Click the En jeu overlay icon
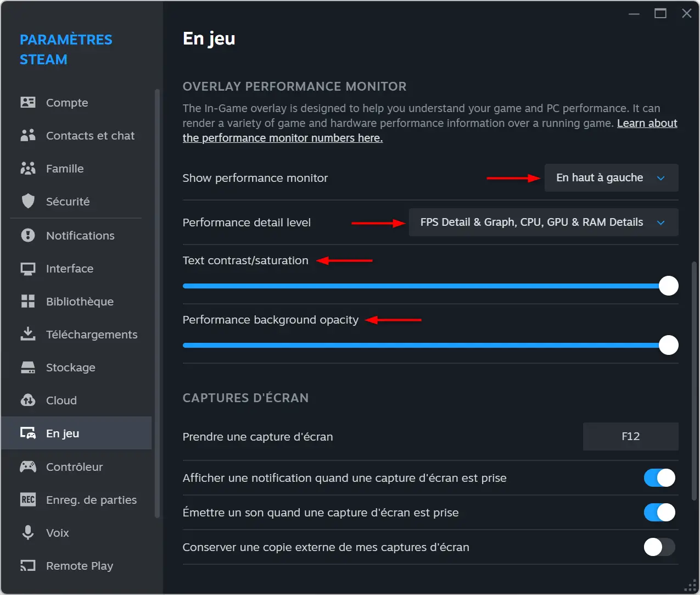Viewport: 700px width, 595px height. point(28,433)
